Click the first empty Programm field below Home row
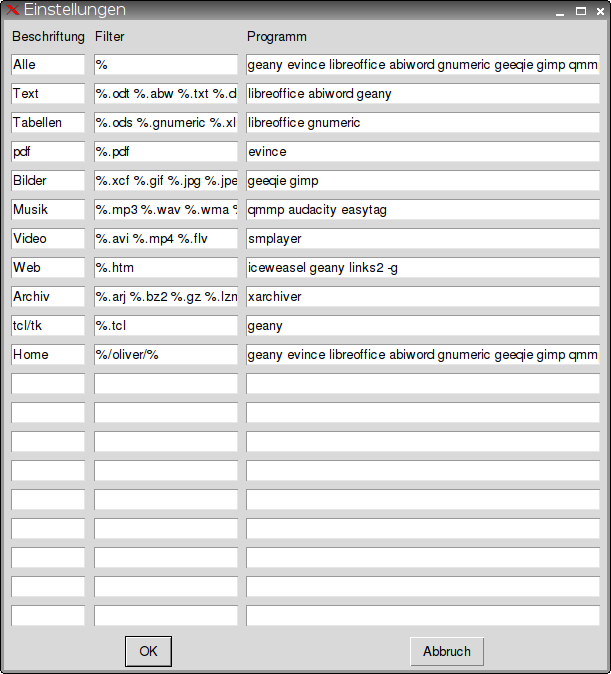 pyautogui.click(x=423, y=383)
